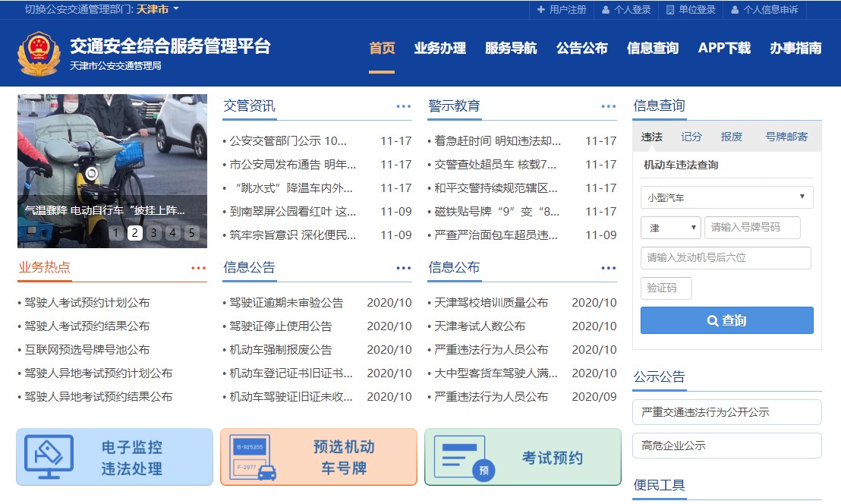Click the 预选机动车号牌 license plate icon

click(318, 456)
